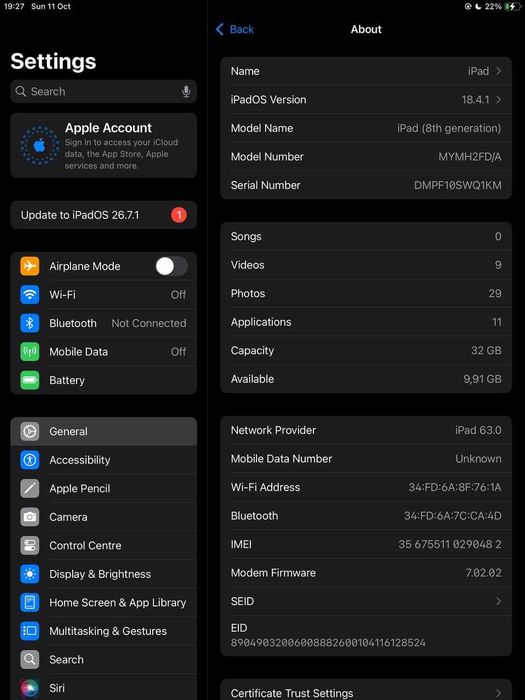
Task: Tap the Songs count row
Action: click(366, 236)
